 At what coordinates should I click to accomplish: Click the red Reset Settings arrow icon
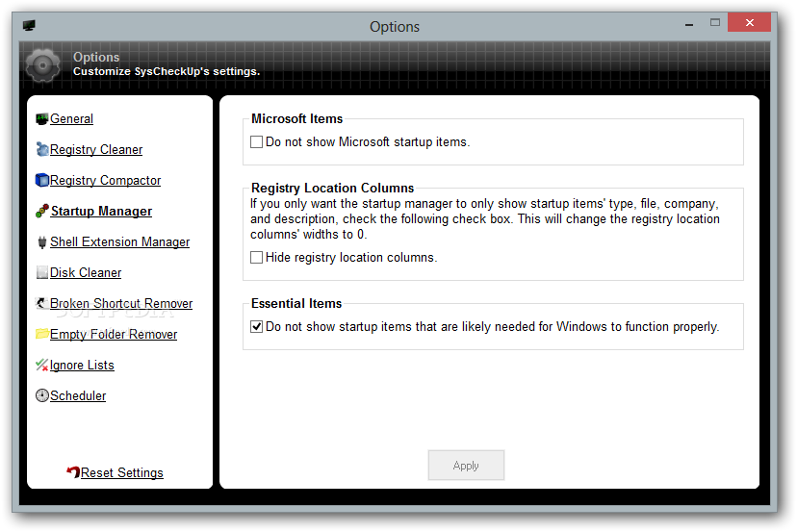click(x=73, y=472)
